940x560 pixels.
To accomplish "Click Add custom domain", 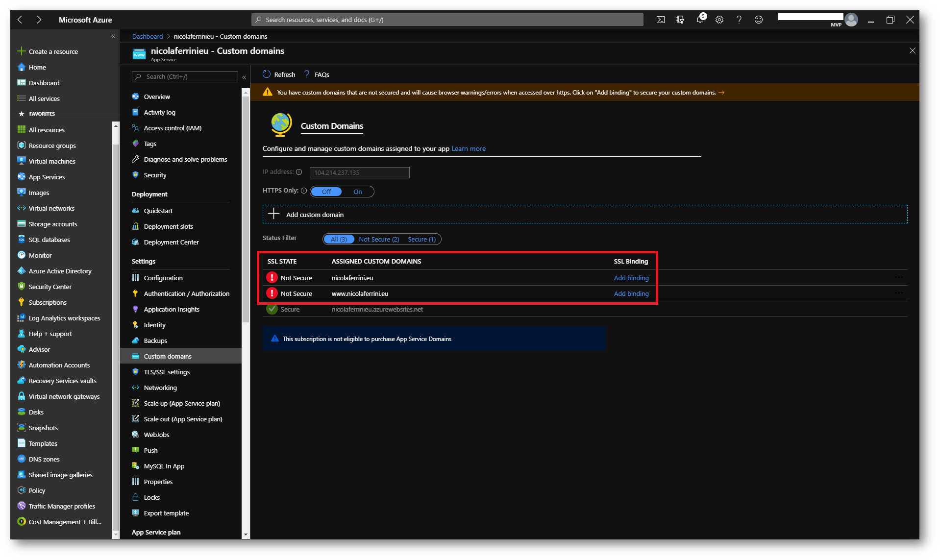I will click(585, 215).
